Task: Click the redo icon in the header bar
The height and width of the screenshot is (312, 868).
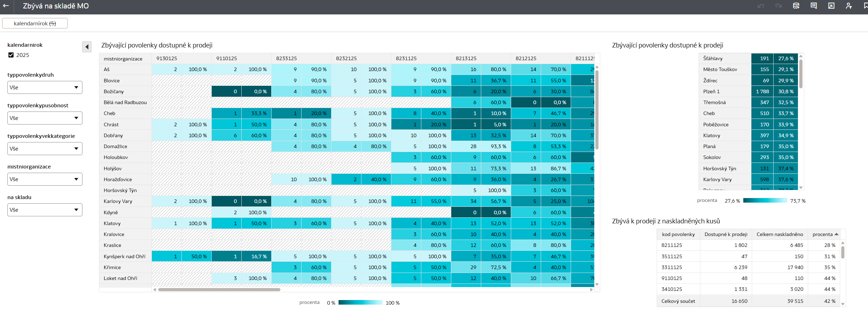Action: coord(779,6)
